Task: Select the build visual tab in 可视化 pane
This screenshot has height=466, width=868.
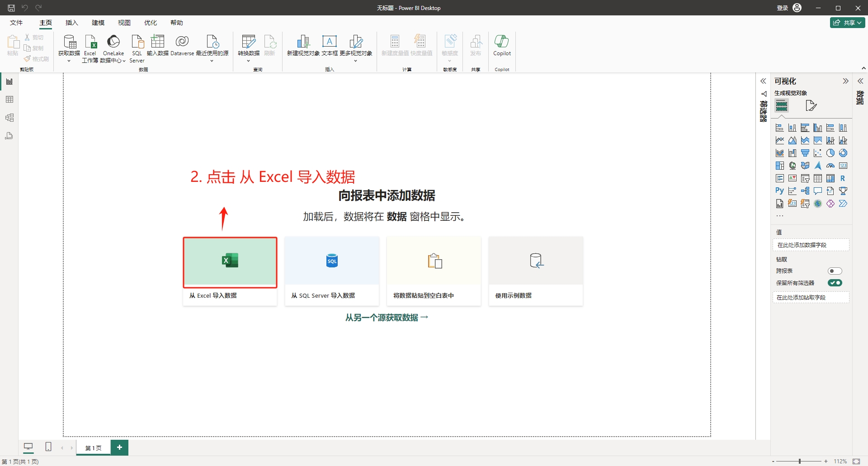Action: (782, 106)
